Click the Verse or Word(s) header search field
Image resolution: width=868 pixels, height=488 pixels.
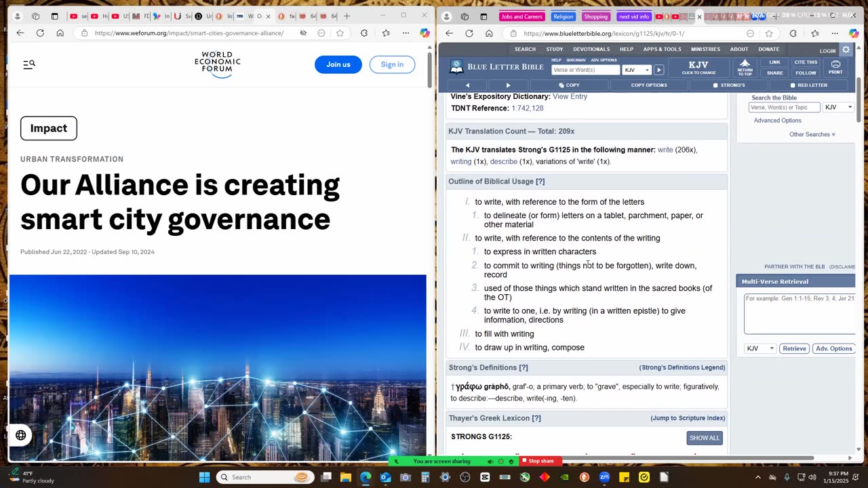click(585, 70)
